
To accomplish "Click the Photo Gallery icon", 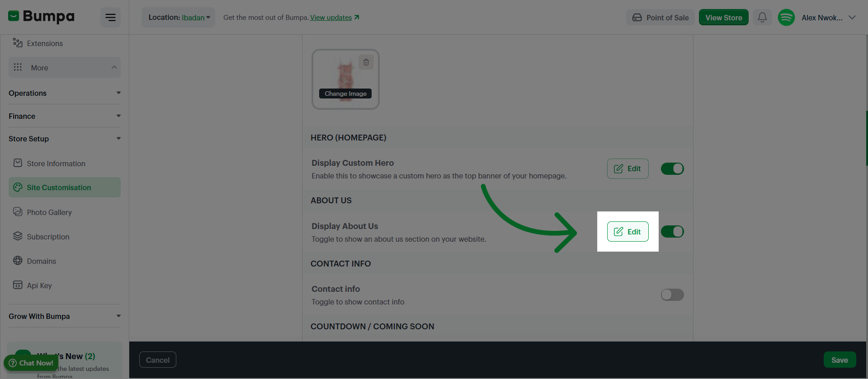I will click(18, 212).
